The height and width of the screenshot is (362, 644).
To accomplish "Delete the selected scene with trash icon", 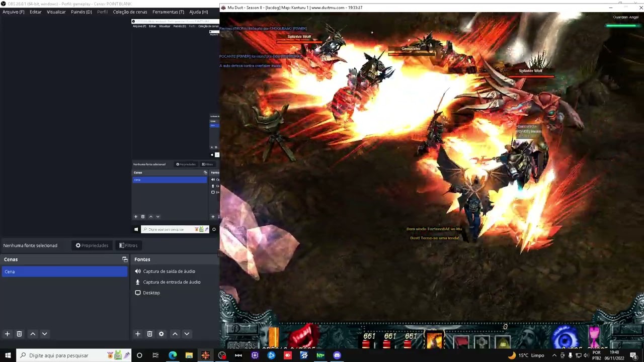I will tap(19, 334).
